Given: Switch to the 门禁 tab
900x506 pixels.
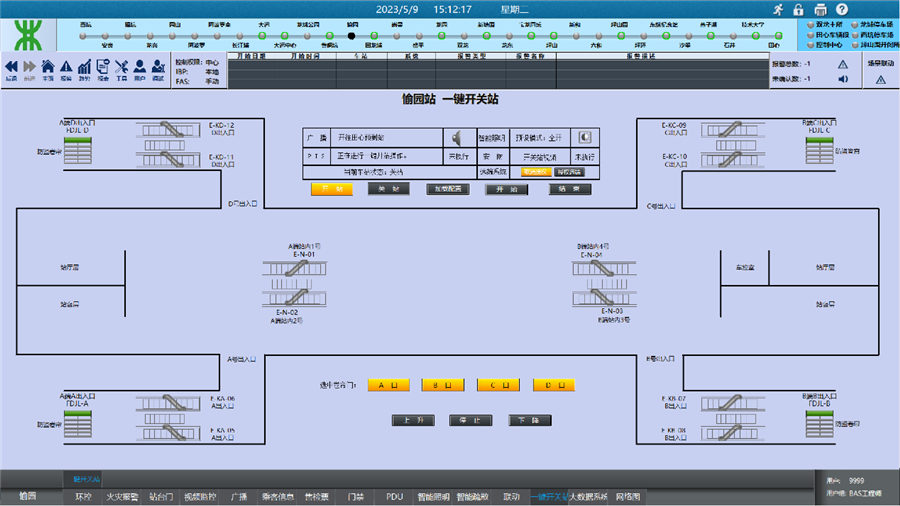Looking at the screenshot, I should (x=356, y=497).
